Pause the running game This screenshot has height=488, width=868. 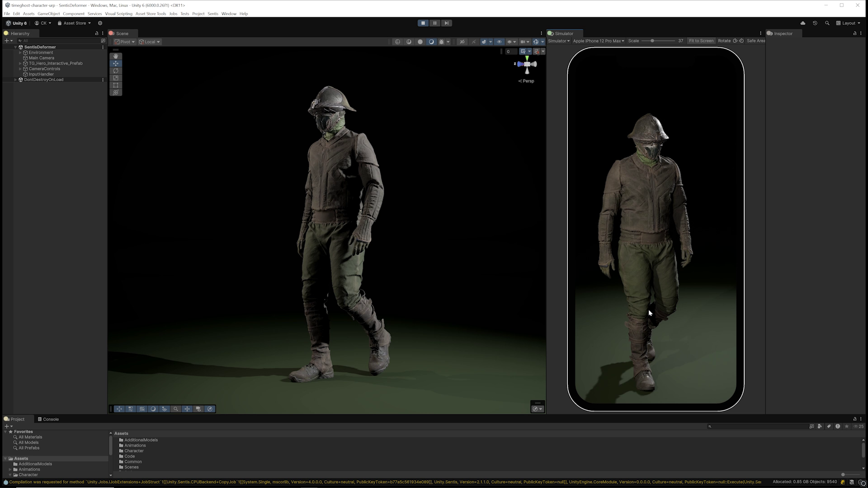(435, 23)
